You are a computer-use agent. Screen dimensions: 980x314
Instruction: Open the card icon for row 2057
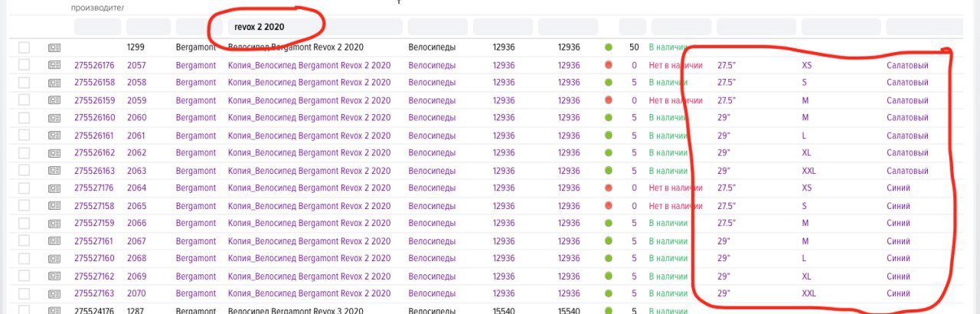(54, 65)
